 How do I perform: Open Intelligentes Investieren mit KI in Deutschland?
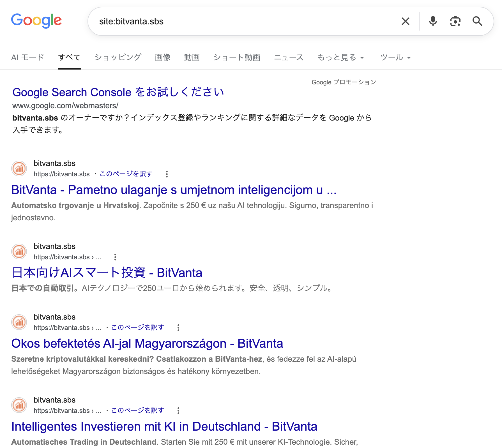tap(164, 427)
